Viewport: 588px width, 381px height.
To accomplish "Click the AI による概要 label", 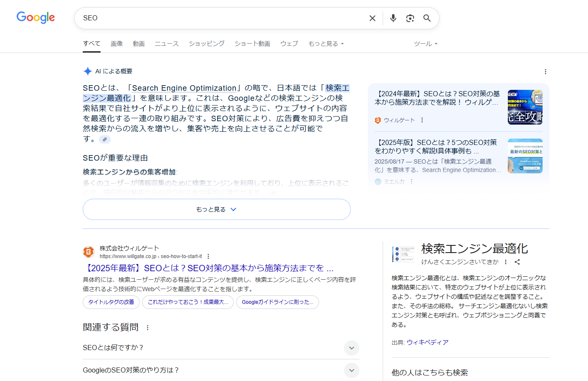I will [114, 71].
